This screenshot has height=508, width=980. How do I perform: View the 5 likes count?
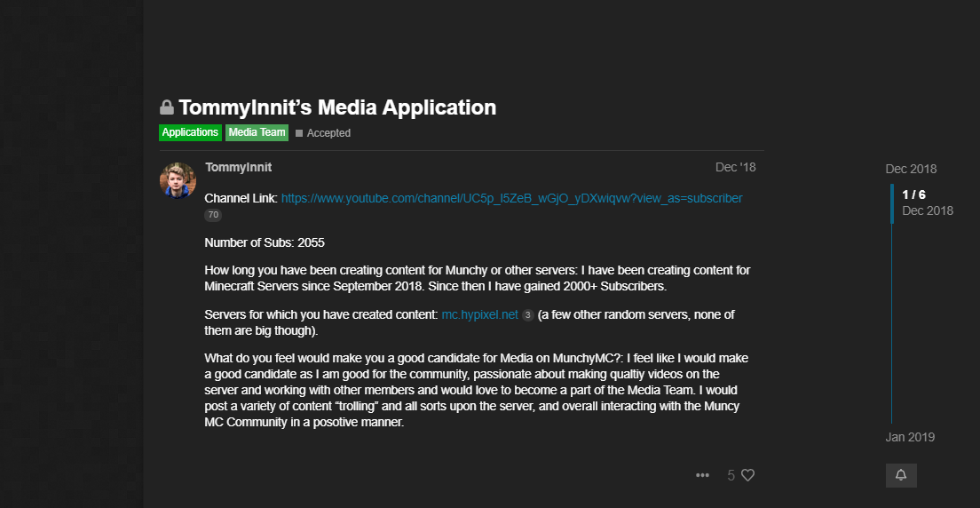pos(731,475)
